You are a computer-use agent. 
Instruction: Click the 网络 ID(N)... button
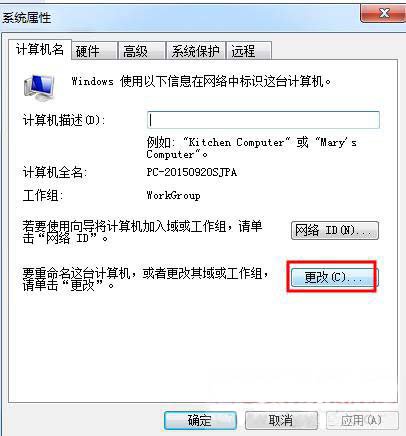(x=335, y=230)
